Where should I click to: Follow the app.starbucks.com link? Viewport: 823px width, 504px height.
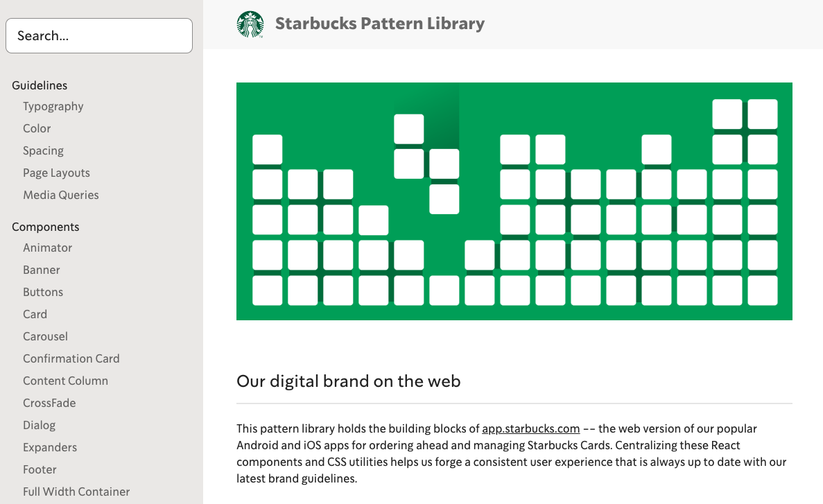[530, 428]
